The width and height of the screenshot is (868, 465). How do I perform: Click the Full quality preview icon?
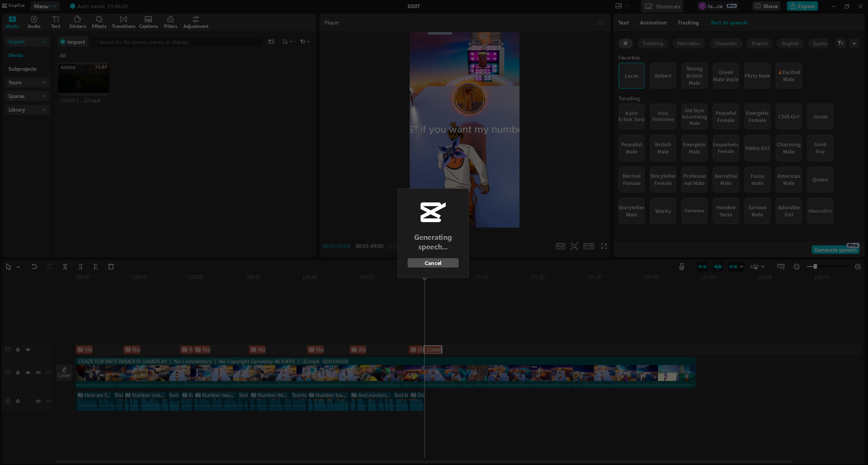pos(560,246)
